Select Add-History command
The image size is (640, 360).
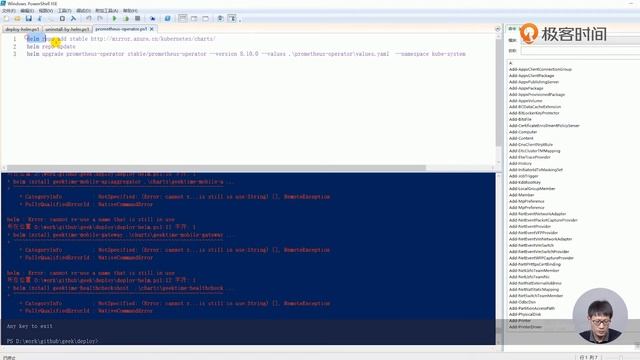pyautogui.click(x=520, y=163)
